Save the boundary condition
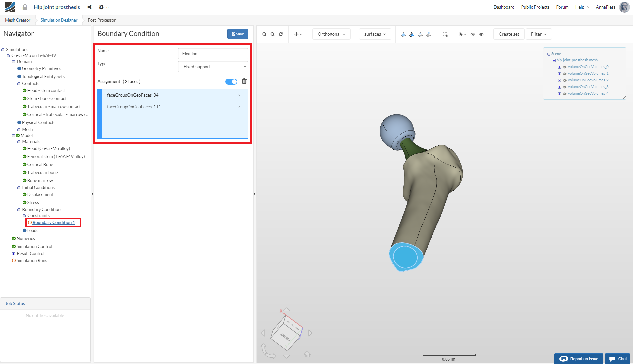Viewport: 633px width, 364px height. click(238, 34)
